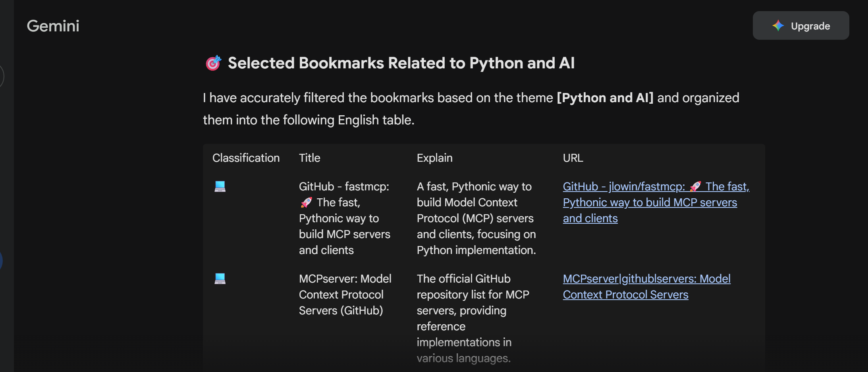
Task: Click the laptop emoji next to MCPserver row
Action: tap(220, 279)
